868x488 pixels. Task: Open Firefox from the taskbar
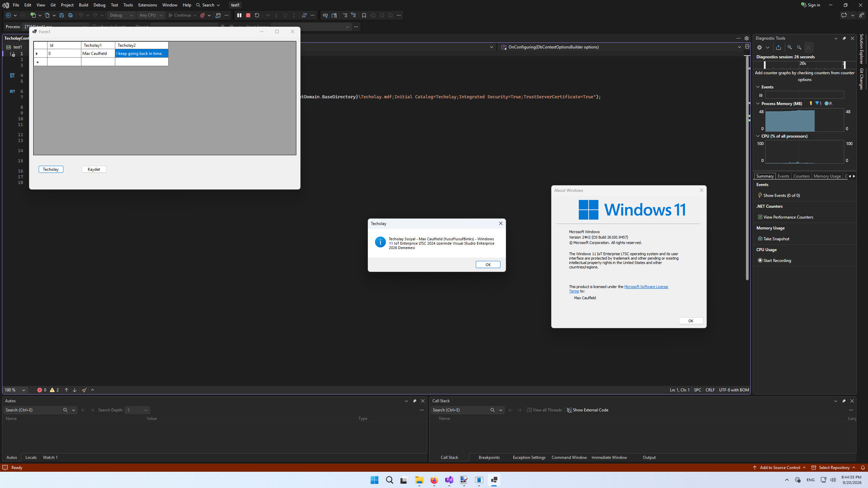[434, 480]
